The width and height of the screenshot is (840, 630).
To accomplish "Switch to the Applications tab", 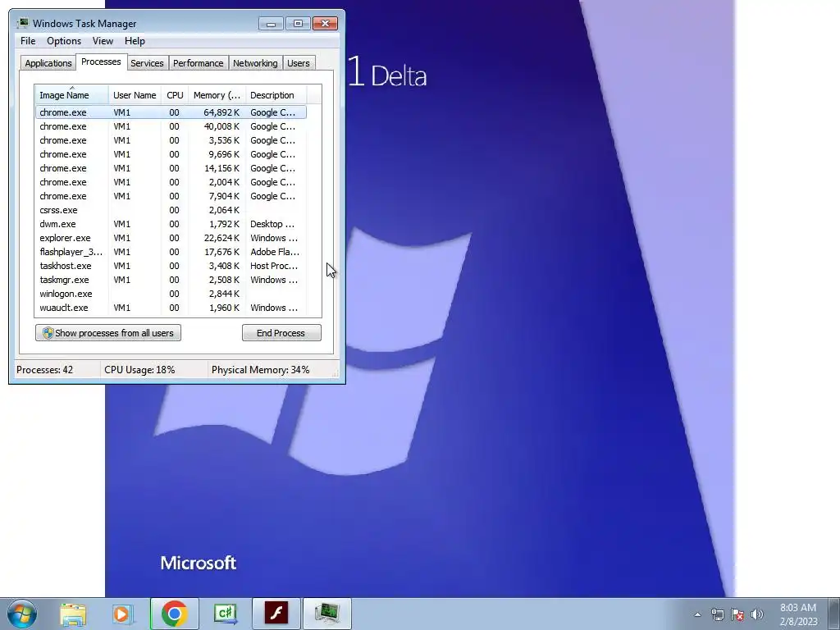I will pos(48,63).
